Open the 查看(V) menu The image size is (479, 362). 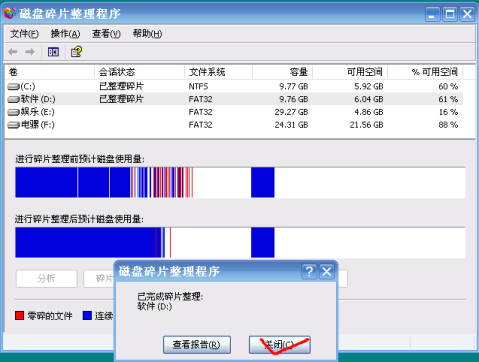[x=106, y=34]
